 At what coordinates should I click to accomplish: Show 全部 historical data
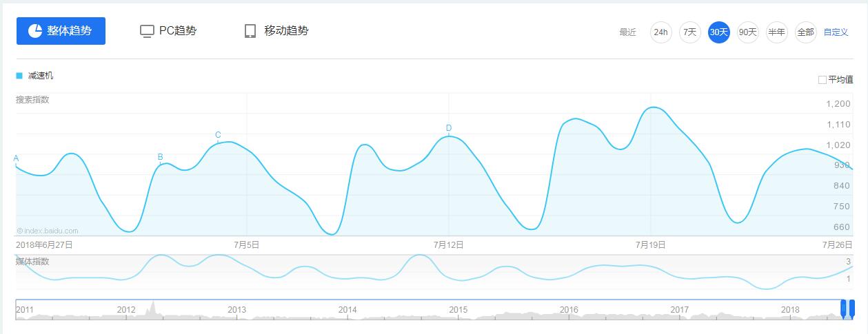click(x=805, y=32)
